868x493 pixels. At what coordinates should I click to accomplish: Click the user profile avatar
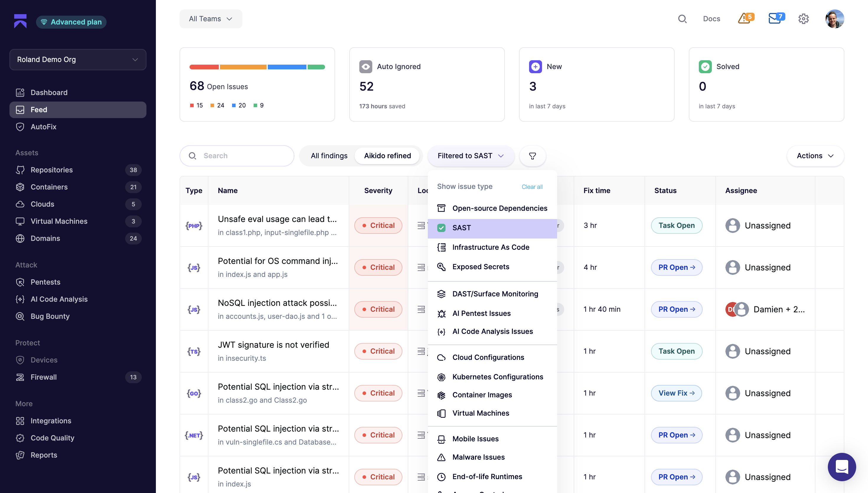click(x=834, y=19)
